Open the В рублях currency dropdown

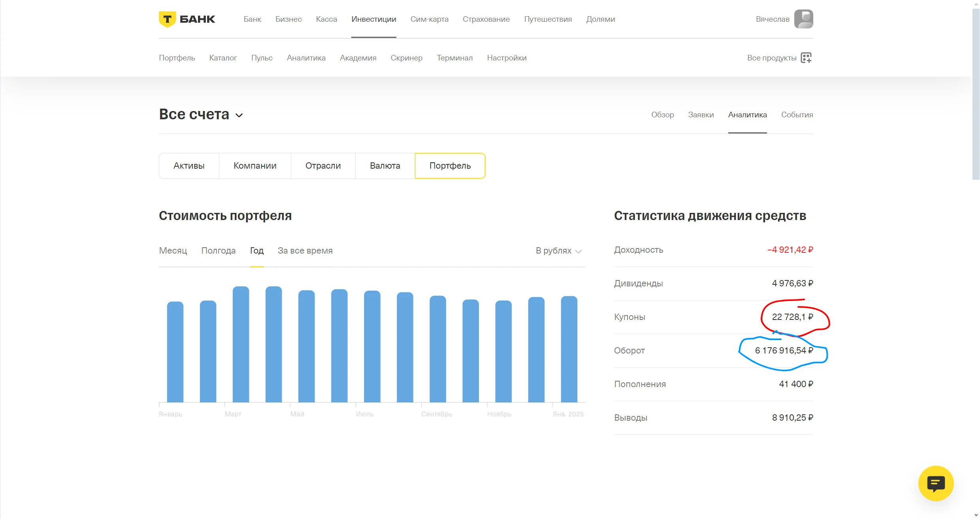559,251
